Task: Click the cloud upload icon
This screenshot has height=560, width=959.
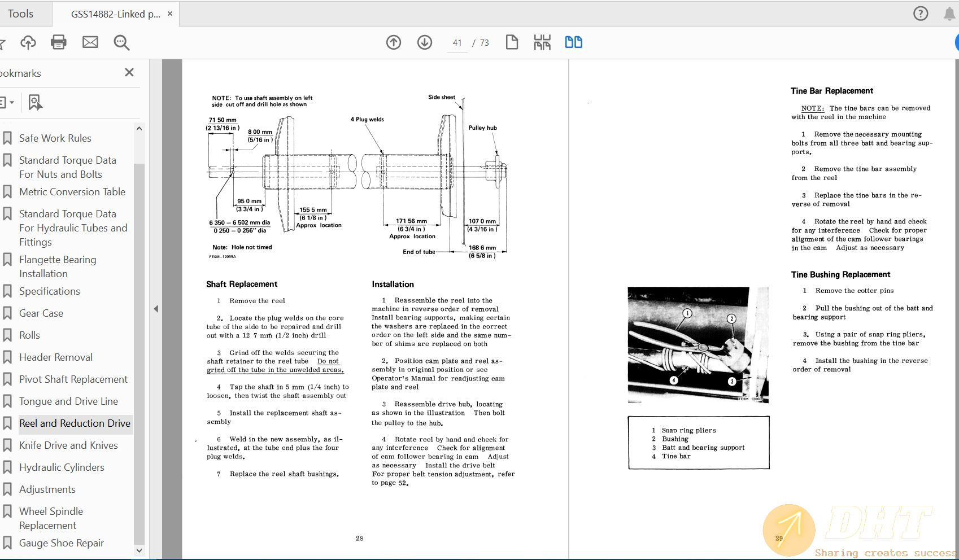Action: pyautogui.click(x=28, y=42)
